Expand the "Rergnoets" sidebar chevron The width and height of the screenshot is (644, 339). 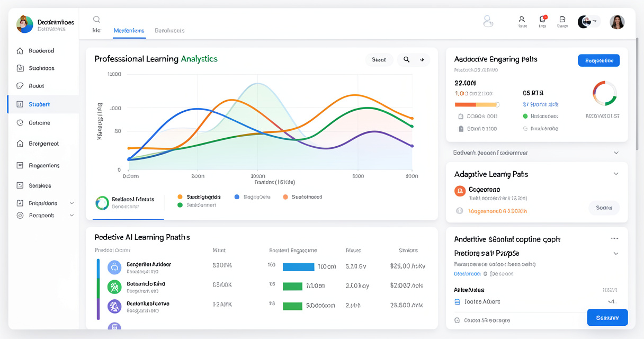71,216
